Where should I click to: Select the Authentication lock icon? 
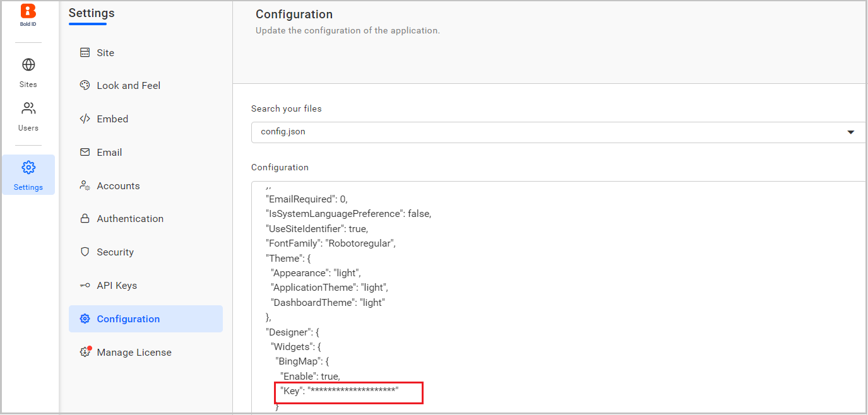[85, 218]
